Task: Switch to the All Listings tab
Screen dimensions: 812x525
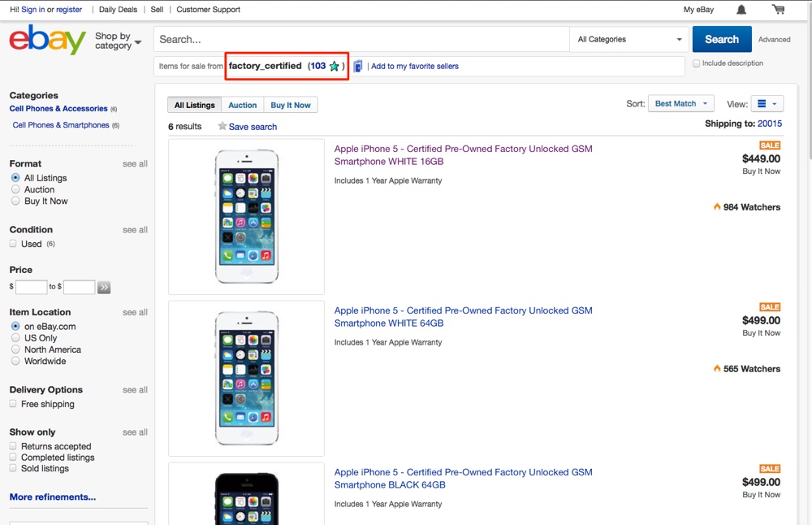Action: click(x=195, y=105)
